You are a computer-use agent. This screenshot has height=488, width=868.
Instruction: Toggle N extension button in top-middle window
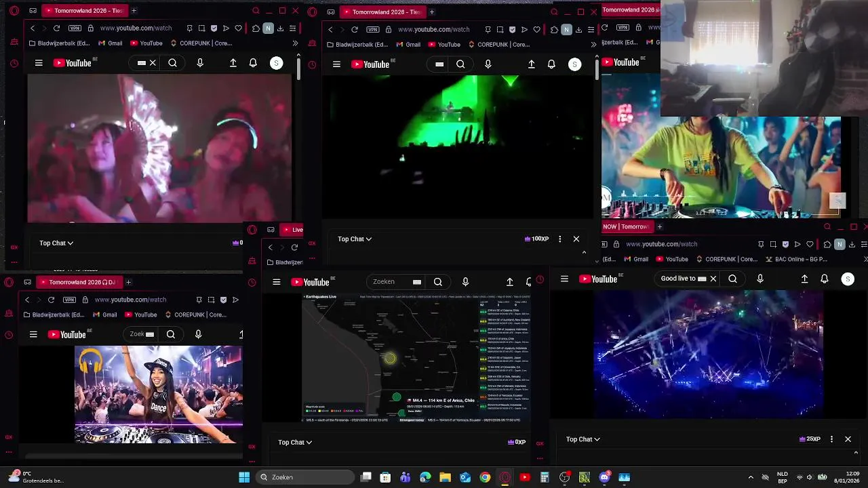coord(566,30)
